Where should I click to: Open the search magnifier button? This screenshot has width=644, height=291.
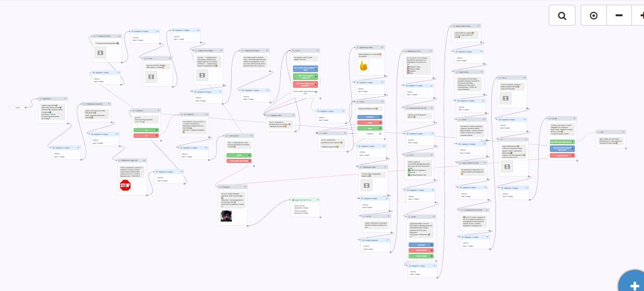pyautogui.click(x=562, y=16)
